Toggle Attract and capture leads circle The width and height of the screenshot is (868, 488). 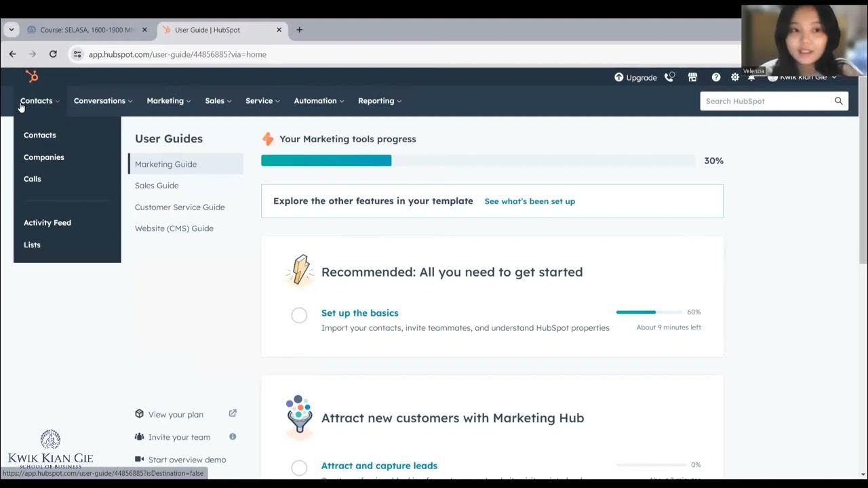point(299,468)
